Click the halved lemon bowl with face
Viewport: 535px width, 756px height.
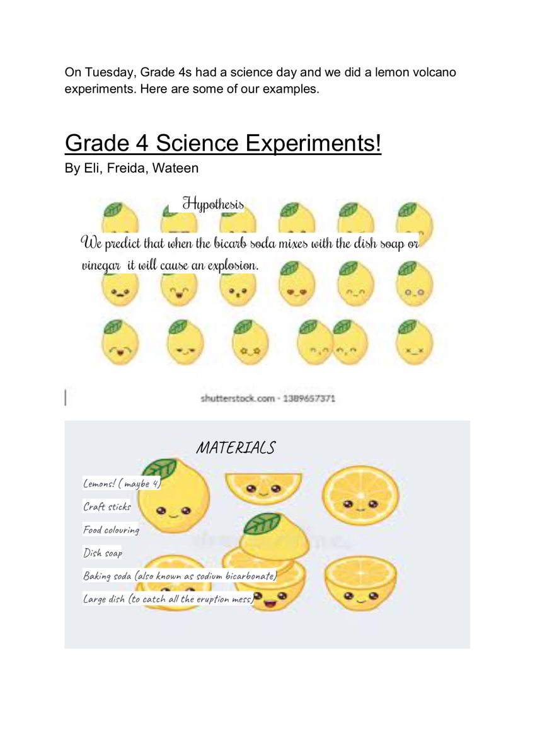click(360, 583)
